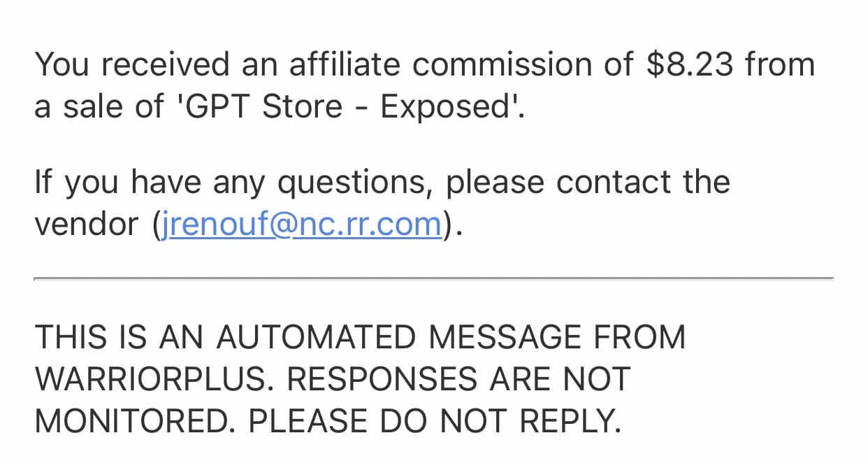Click the $8.23 commission amount
The image size is (868, 461).
[x=690, y=65]
